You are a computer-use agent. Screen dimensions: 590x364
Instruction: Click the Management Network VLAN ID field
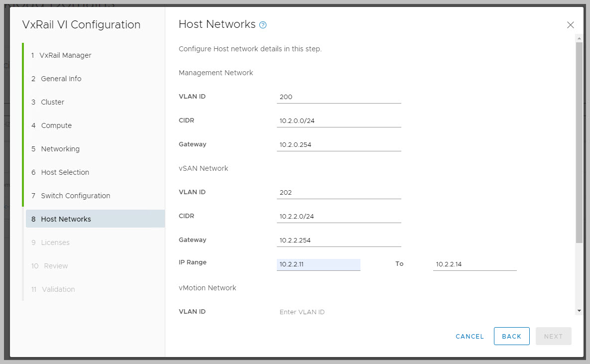click(x=339, y=97)
